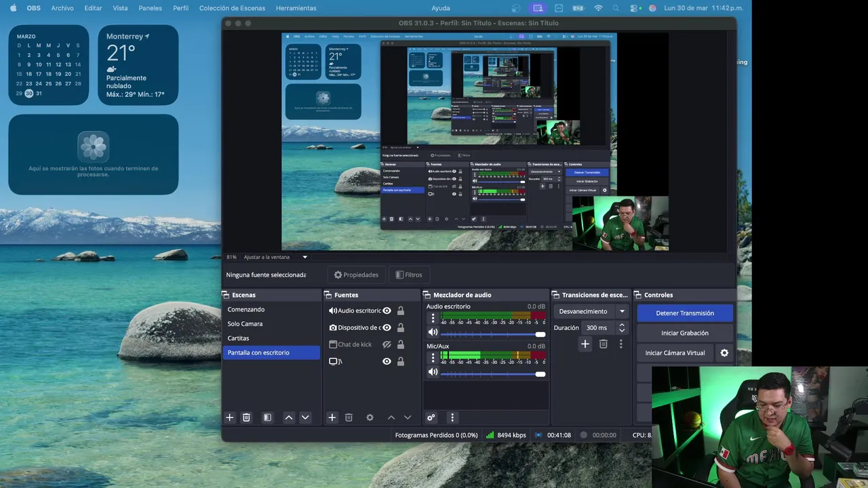Open the Archivo menu
Image resolution: width=868 pixels, height=488 pixels.
(62, 8)
